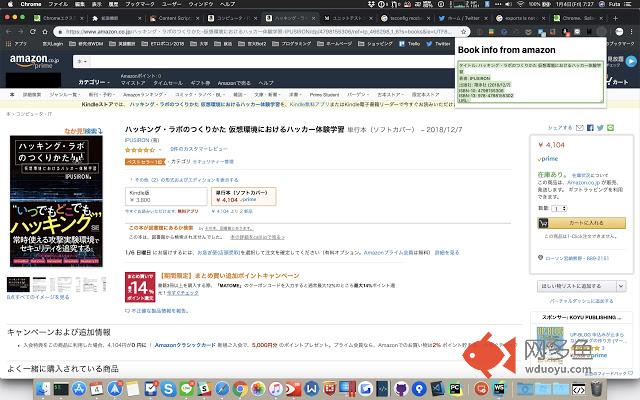Open Trash in the Dock
Screen dimensions: 640x400
(597, 389)
